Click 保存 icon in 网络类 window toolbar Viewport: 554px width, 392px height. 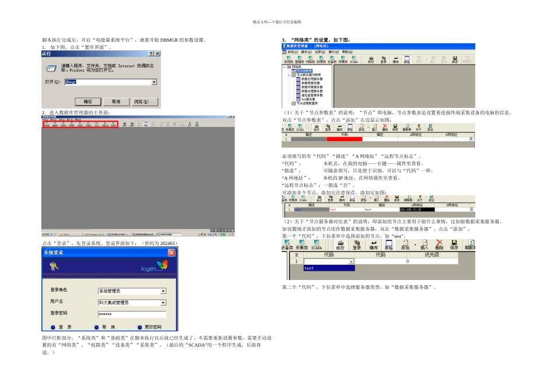455,60
